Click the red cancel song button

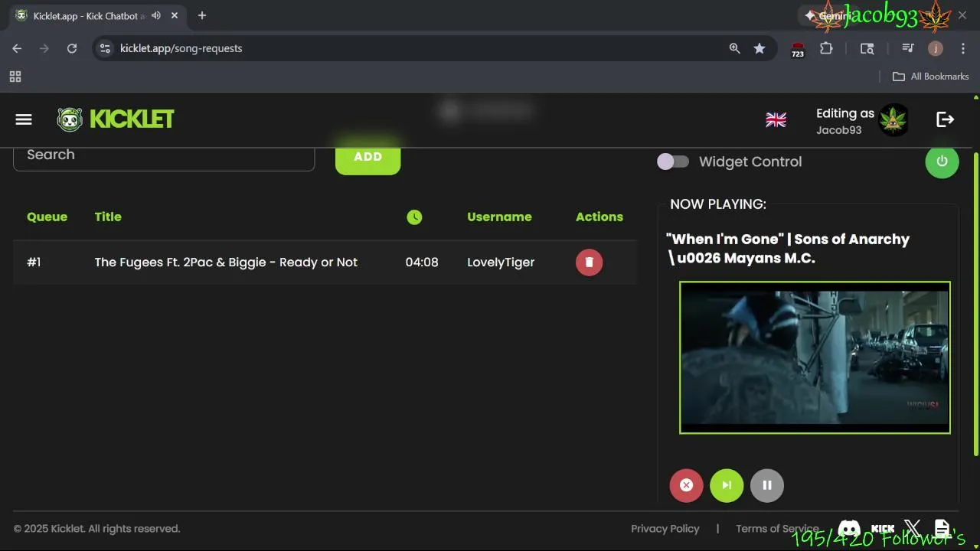click(686, 485)
